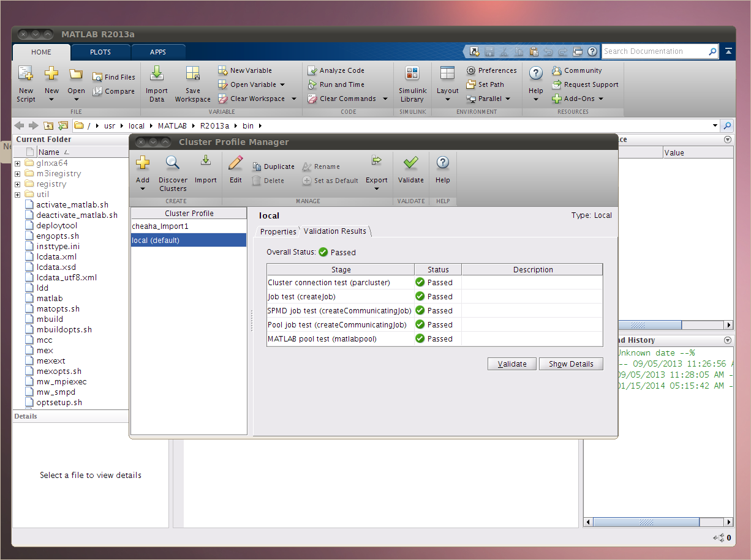Open the Clear Commands dropdown
This screenshot has height=560, width=751.
[x=385, y=99]
